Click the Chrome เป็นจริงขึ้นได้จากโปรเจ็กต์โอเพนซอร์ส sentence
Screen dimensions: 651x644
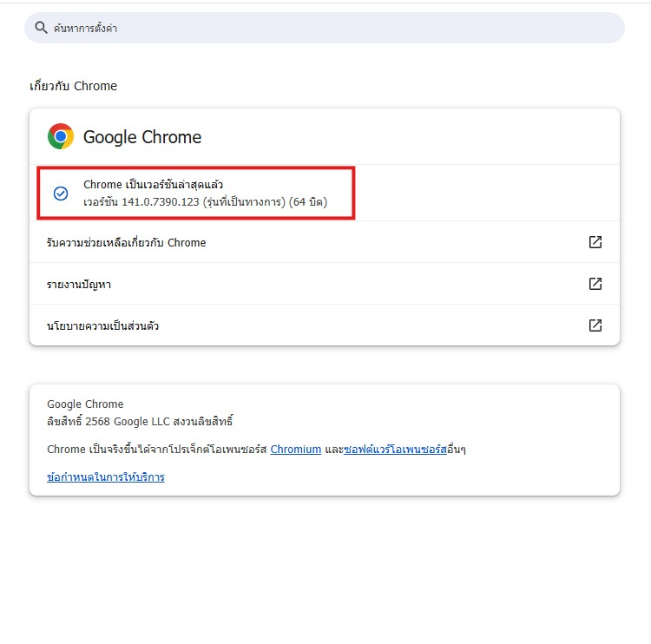point(156,450)
